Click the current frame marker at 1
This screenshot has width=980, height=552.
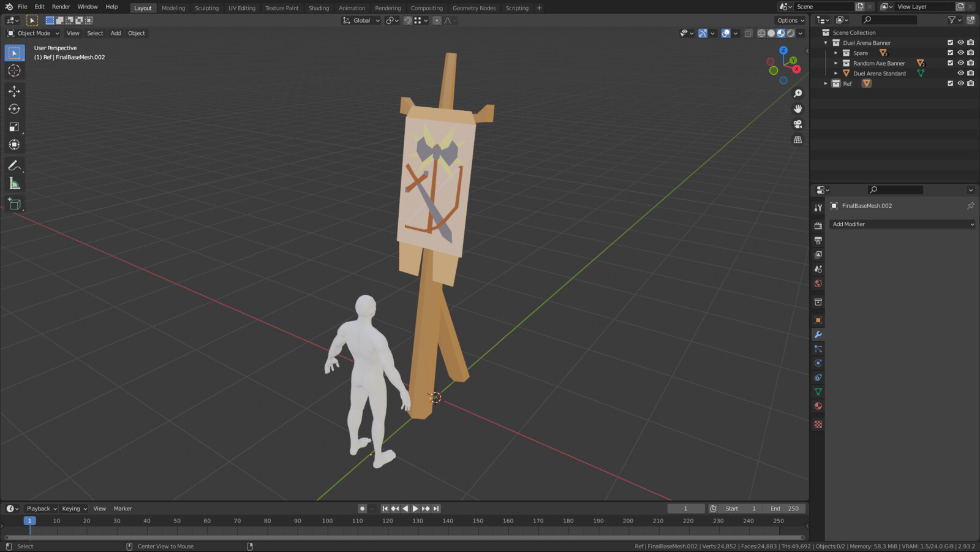tap(29, 521)
